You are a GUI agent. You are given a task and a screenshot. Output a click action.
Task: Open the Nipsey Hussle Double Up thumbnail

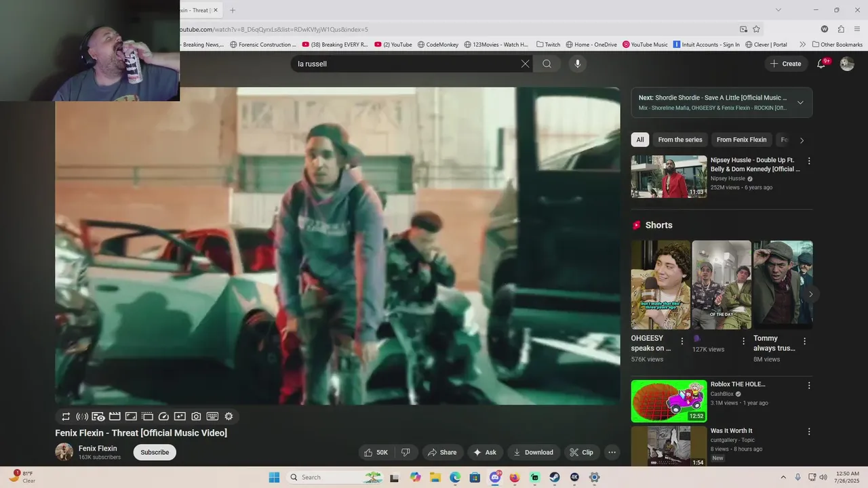(669, 177)
